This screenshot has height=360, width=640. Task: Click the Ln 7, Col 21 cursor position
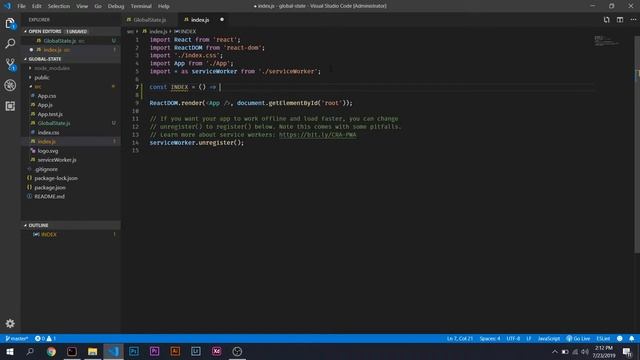point(460,338)
